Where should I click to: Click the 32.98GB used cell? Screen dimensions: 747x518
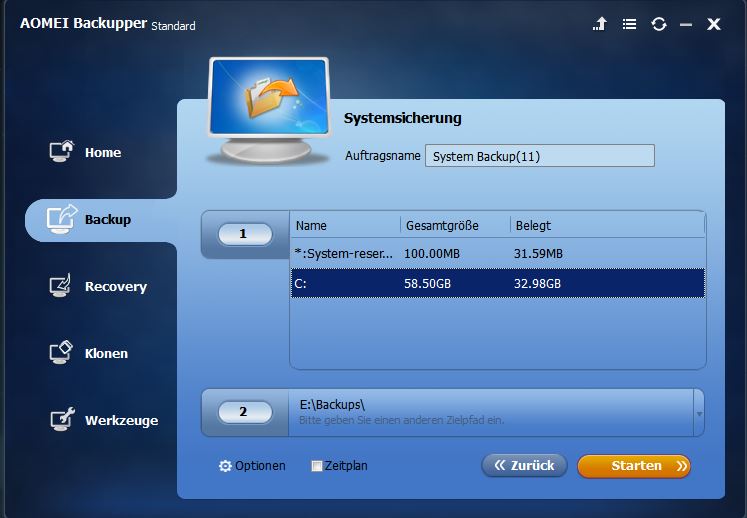537,284
